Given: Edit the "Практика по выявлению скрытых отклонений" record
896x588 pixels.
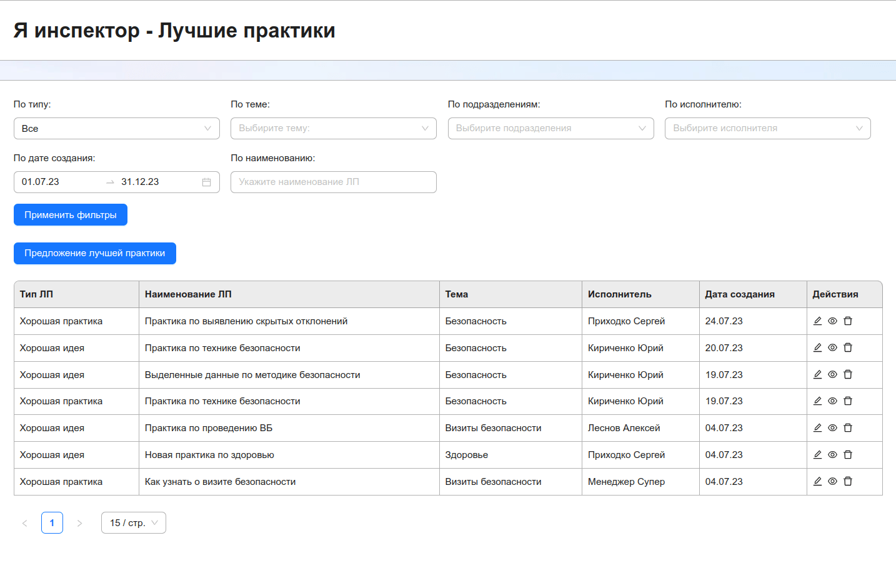Looking at the screenshot, I should click(x=817, y=321).
